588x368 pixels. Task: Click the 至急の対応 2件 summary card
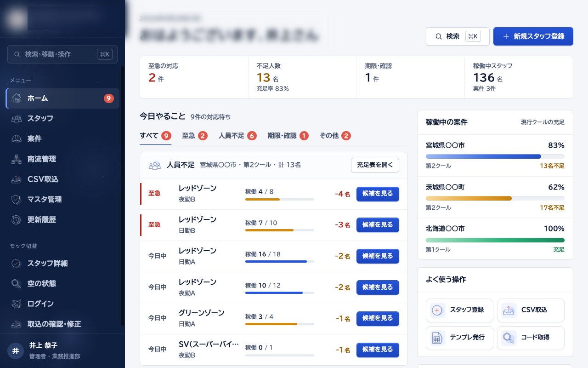click(194, 77)
